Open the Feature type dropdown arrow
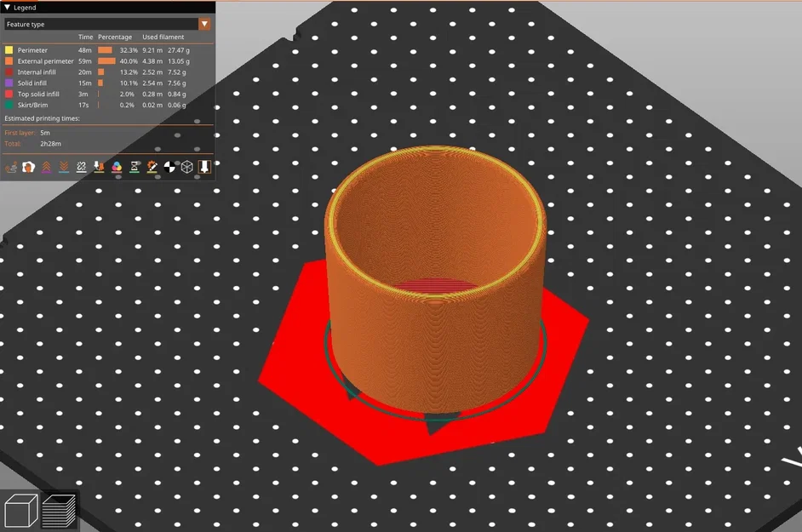 [203, 23]
